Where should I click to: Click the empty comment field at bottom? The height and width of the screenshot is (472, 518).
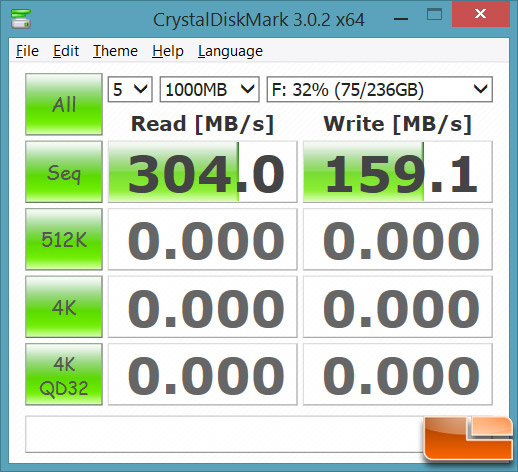pyautogui.click(x=225, y=434)
